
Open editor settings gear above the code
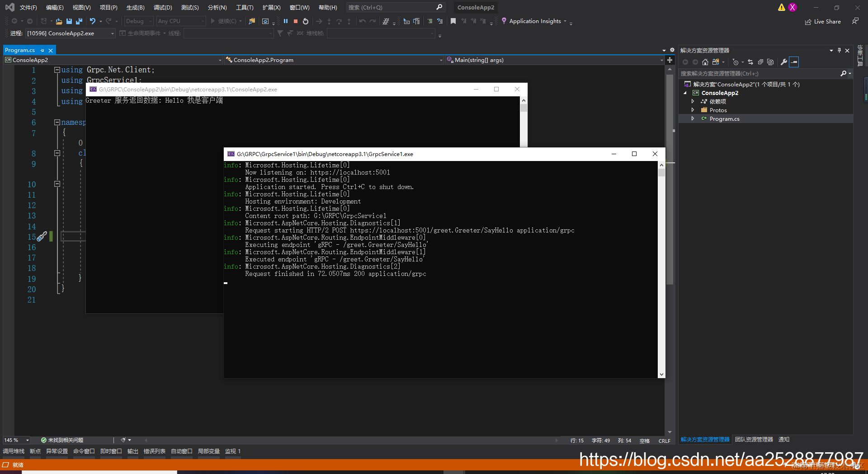tap(672, 50)
